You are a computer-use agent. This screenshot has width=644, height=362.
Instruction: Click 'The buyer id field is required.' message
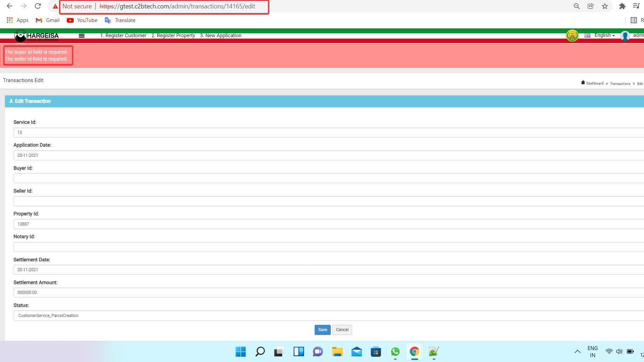[x=36, y=52]
